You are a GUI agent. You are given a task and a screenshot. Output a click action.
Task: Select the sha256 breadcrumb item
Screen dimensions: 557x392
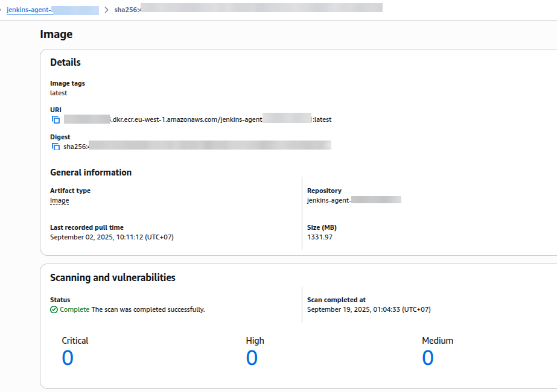[x=247, y=10]
